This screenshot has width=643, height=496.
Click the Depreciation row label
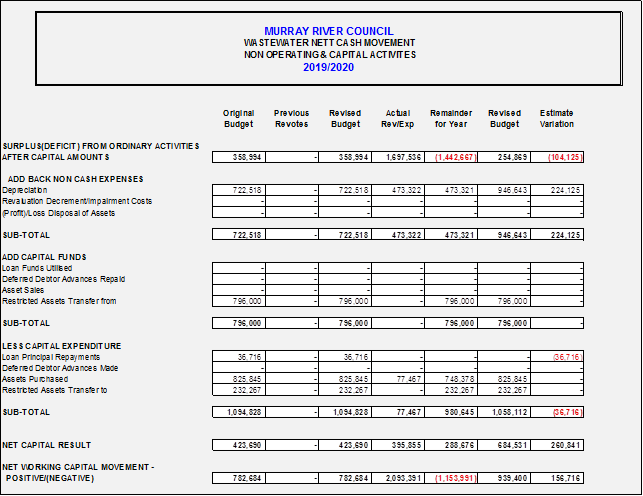pyautogui.click(x=25, y=190)
